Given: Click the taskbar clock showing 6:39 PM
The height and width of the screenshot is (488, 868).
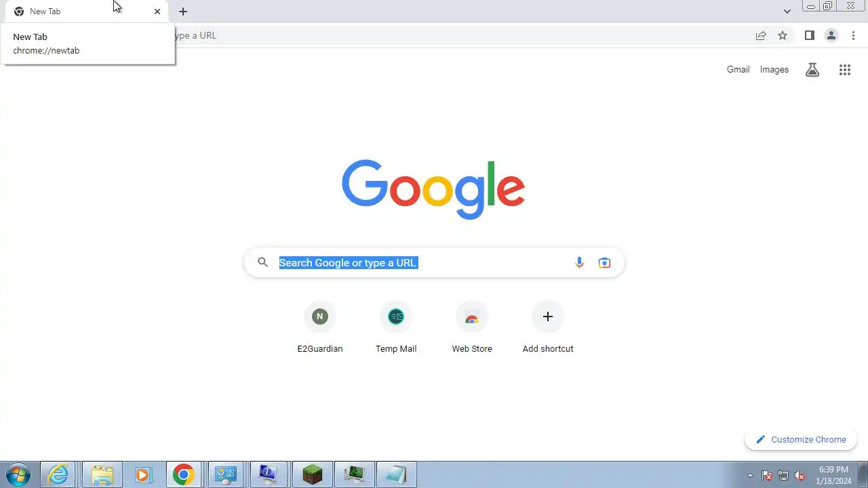Looking at the screenshot, I should click(x=833, y=475).
